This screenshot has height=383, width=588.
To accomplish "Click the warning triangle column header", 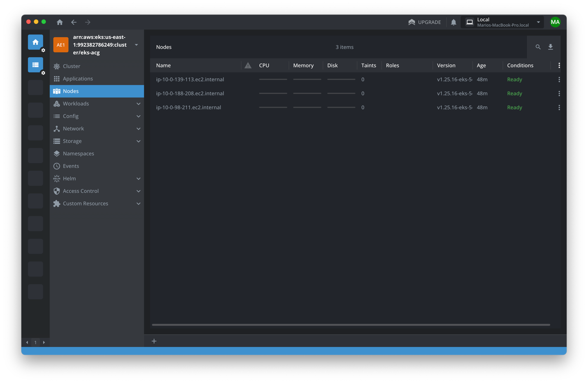I will tap(248, 65).
